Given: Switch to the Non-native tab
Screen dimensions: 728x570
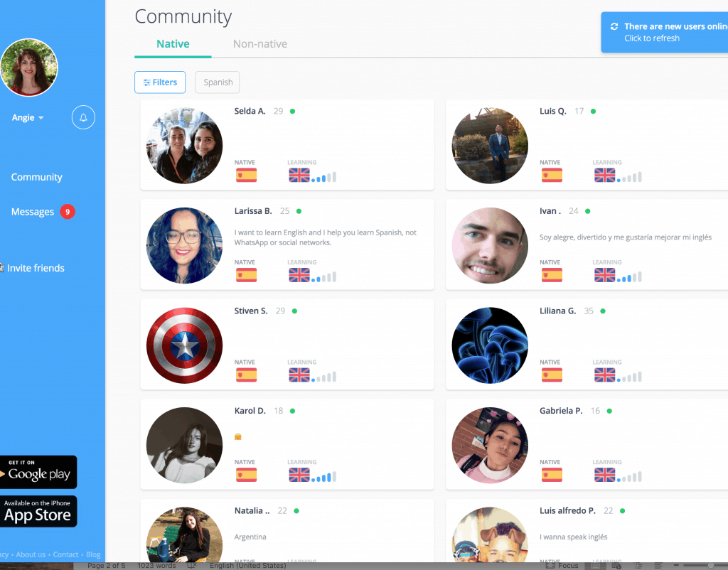Looking at the screenshot, I should 260,44.
